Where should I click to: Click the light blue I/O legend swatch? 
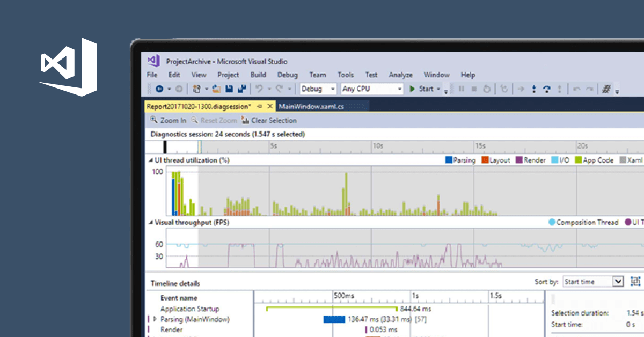click(x=554, y=160)
